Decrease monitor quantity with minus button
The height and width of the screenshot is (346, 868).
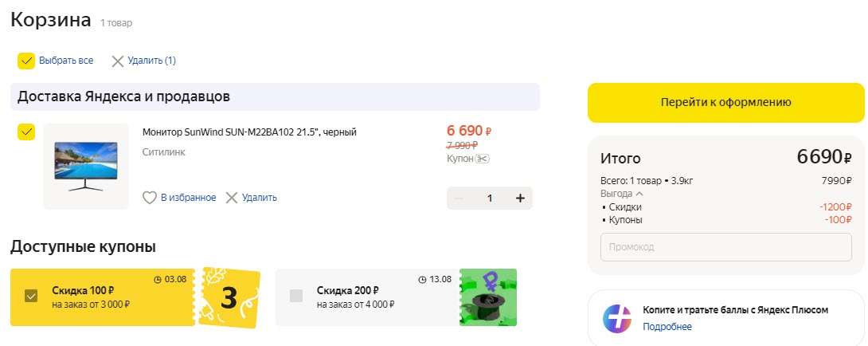coord(459,199)
